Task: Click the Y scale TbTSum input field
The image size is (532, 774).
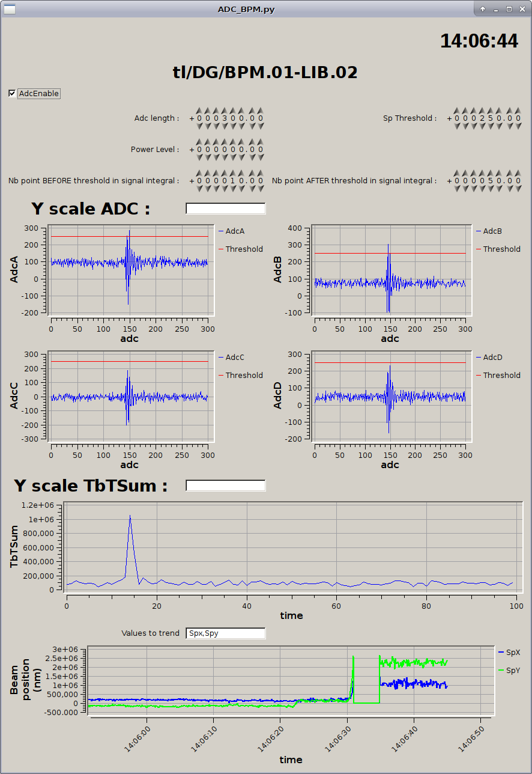Action: pos(225,486)
